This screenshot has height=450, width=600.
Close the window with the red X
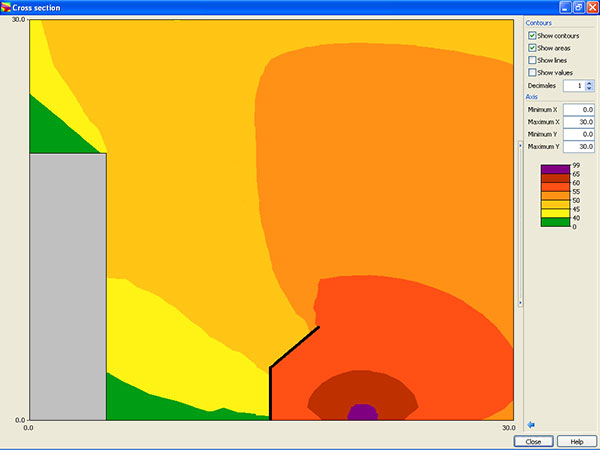[592, 7]
